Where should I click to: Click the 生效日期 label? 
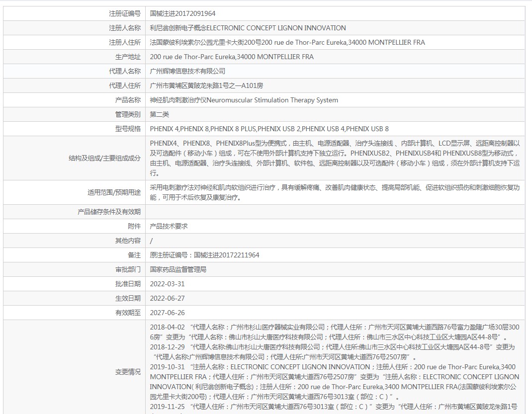[128, 298]
